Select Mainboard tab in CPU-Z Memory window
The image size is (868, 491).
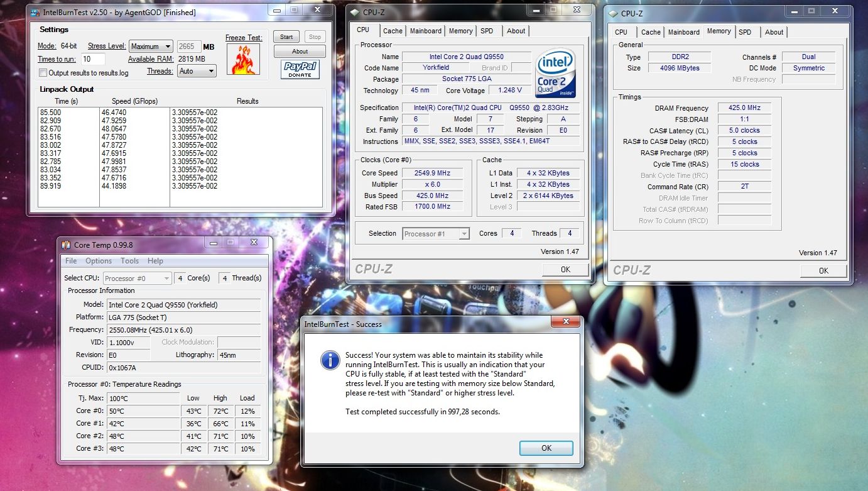[x=684, y=32]
